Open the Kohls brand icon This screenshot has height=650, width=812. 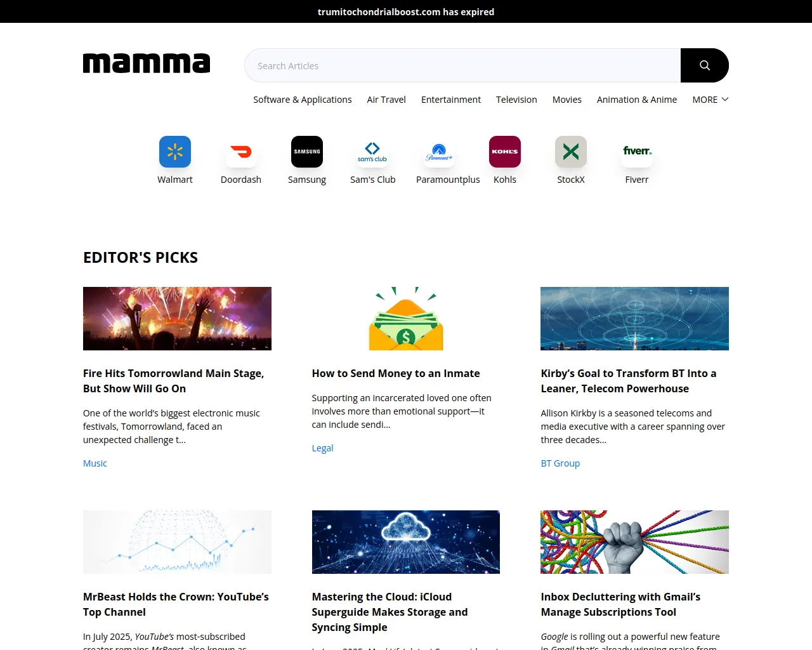(x=505, y=152)
